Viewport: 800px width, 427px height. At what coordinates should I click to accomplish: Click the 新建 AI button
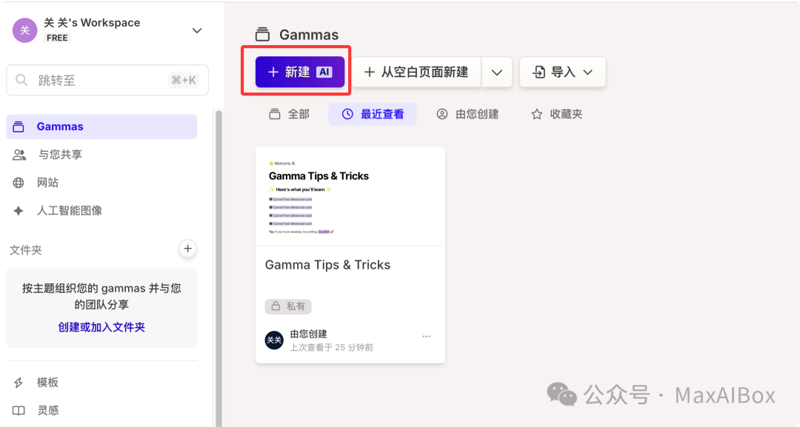pyautogui.click(x=300, y=72)
